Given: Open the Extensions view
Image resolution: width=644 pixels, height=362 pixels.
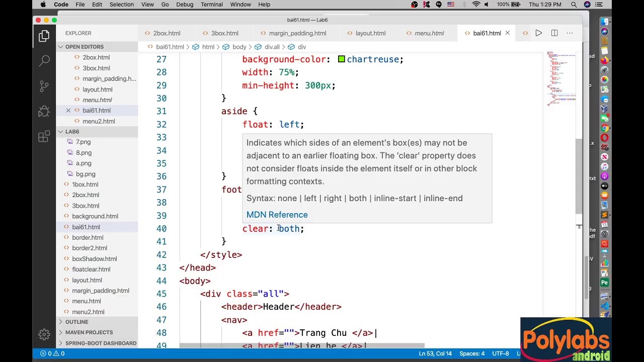Looking at the screenshot, I should tap(44, 136).
